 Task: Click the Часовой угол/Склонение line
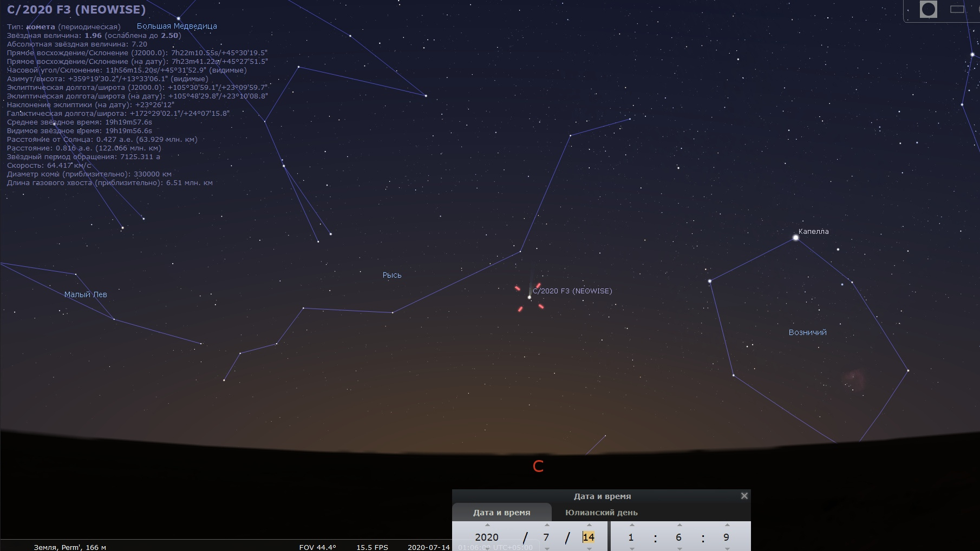127,70
